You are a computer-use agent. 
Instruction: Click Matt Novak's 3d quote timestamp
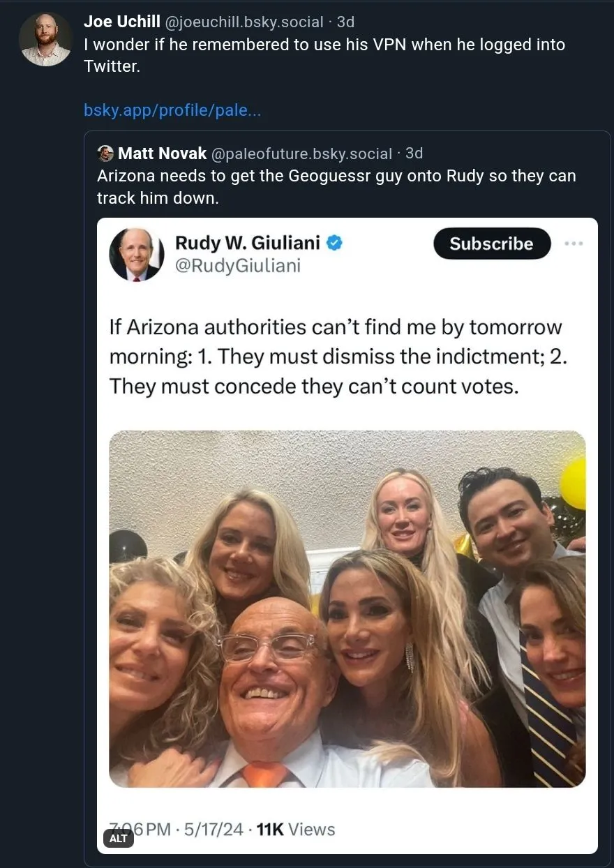pyautogui.click(x=414, y=154)
